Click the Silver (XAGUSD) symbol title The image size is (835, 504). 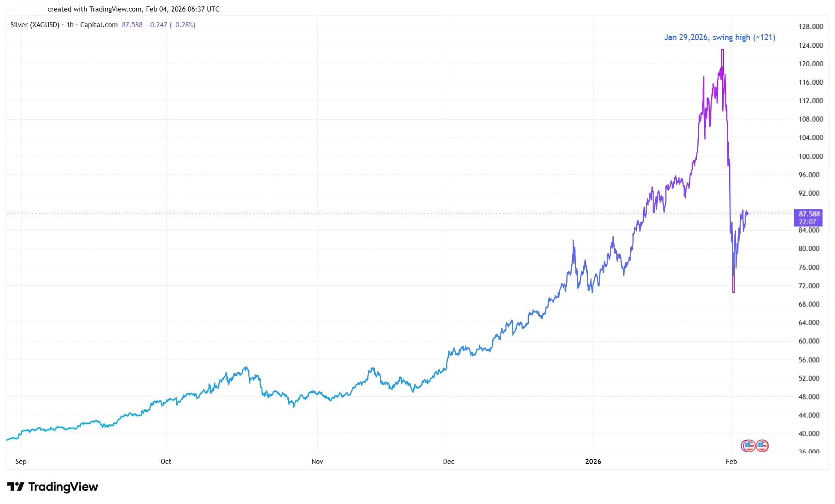[35, 25]
